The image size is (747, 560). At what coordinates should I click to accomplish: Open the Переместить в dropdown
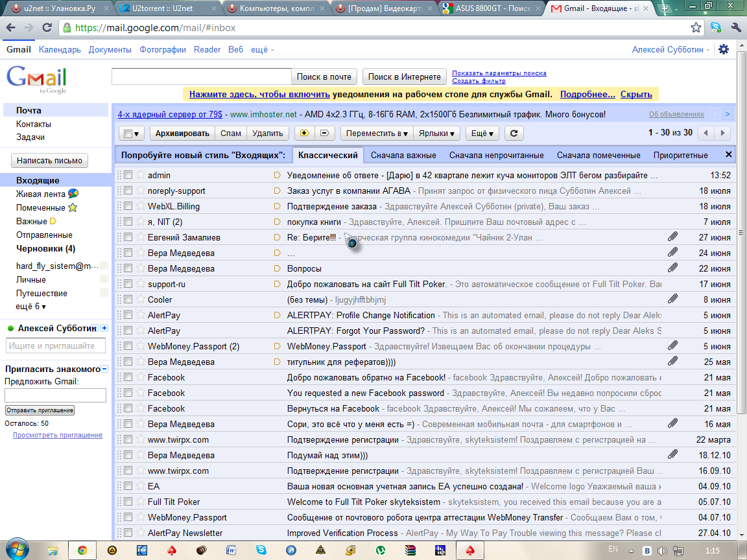377,134
